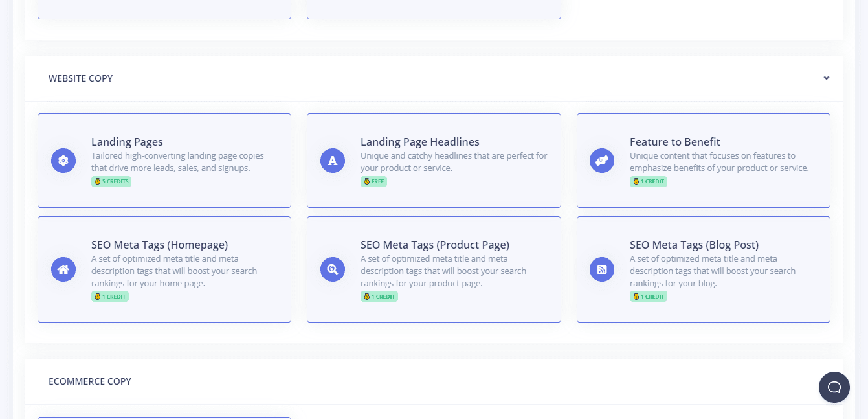868x419 pixels.
Task: Click the 5 Credits badge on Landing Pages
Action: coord(111,181)
